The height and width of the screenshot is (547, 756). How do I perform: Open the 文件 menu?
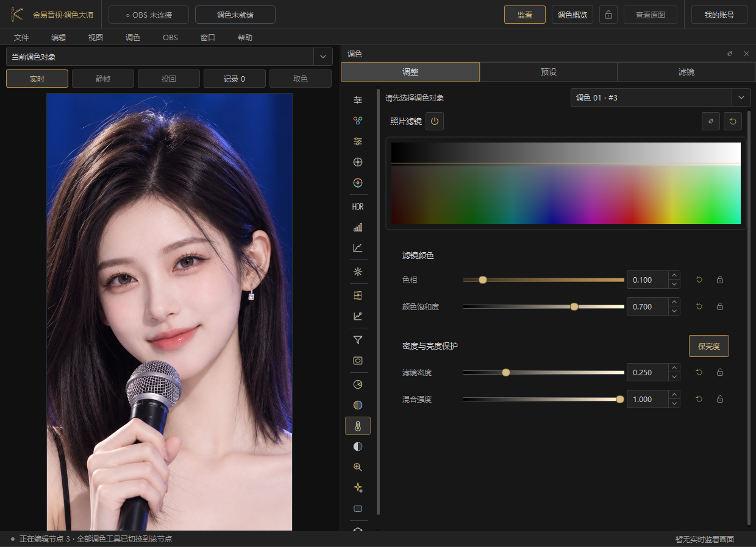(21, 38)
